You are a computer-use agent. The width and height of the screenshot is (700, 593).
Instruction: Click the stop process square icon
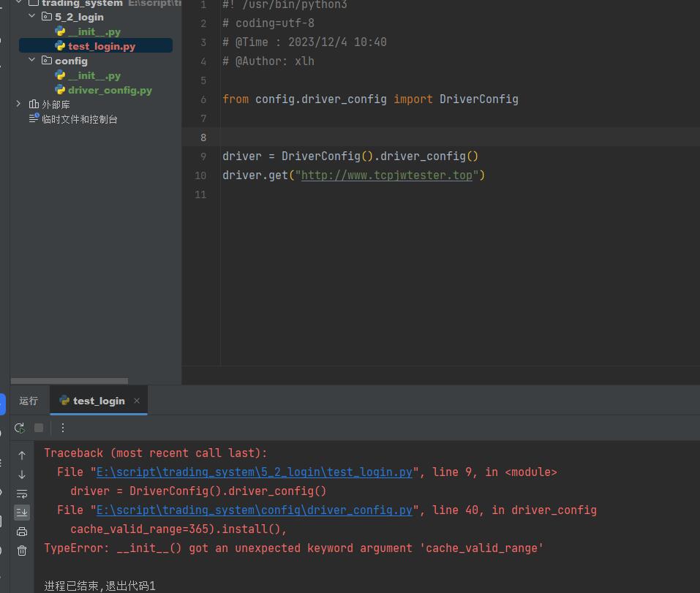(39, 428)
